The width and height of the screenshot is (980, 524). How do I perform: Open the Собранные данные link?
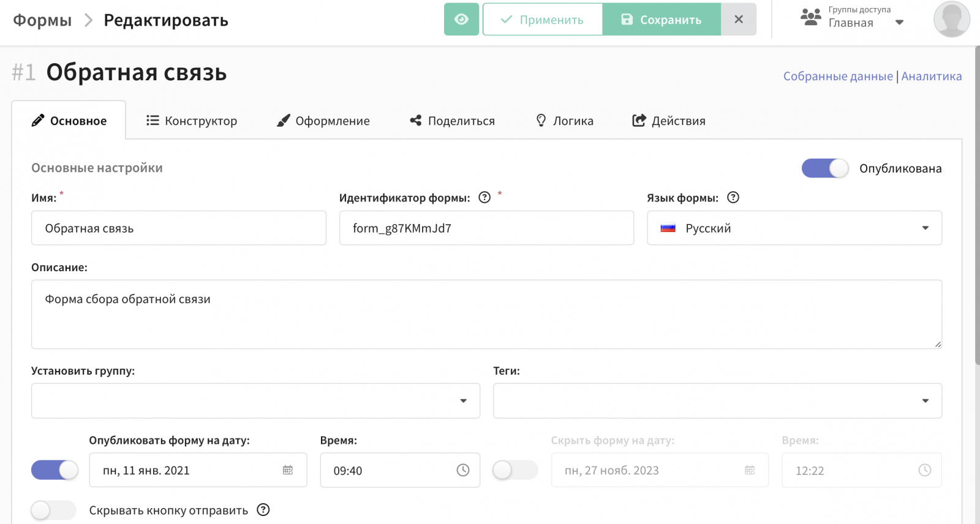point(838,77)
